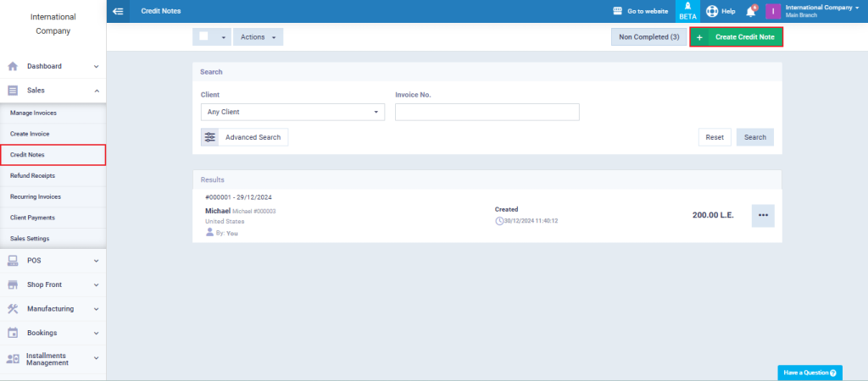Collapse sidebar using the back-arrow menu icon

click(117, 11)
